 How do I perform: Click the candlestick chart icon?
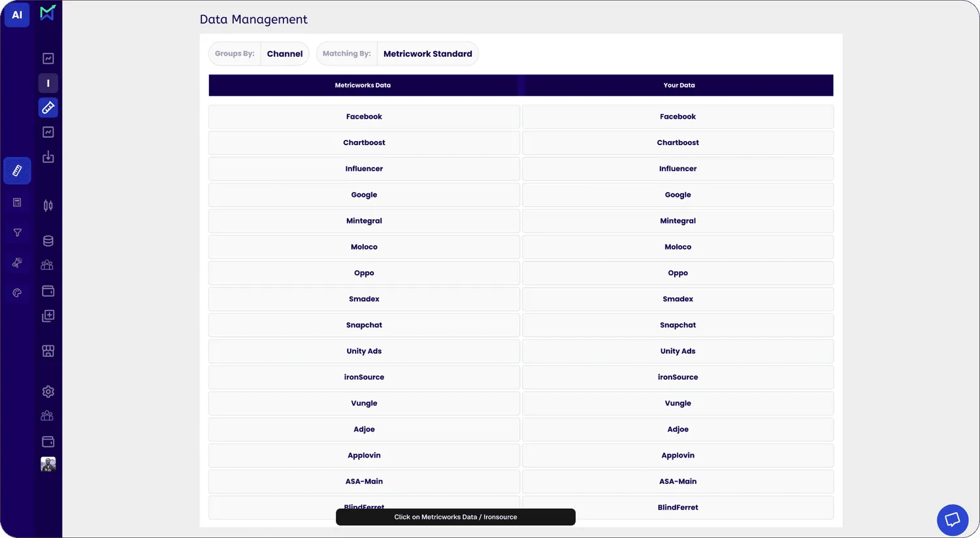(48, 206)
